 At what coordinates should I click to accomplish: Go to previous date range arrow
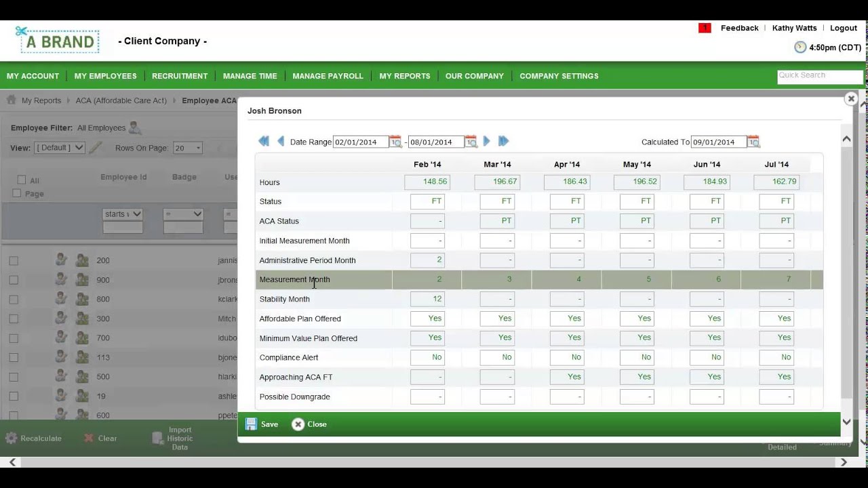pyautogui.click(x=281, y=141)
